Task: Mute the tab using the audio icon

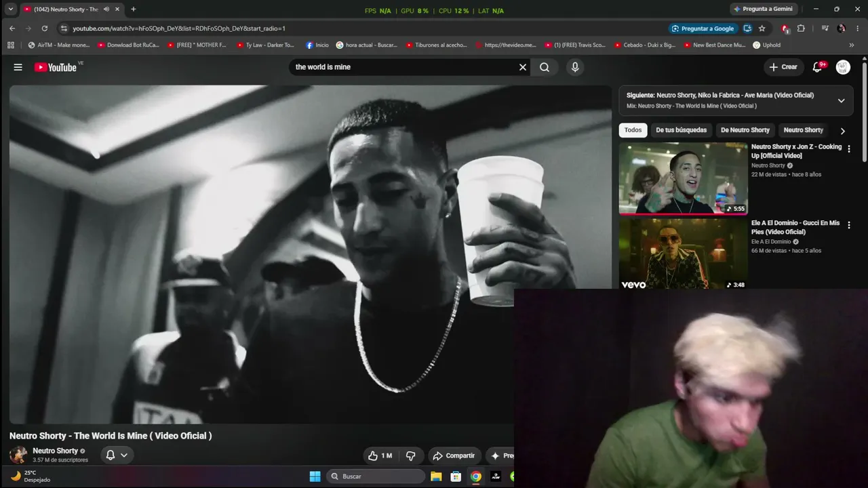Action: point(106,9)
